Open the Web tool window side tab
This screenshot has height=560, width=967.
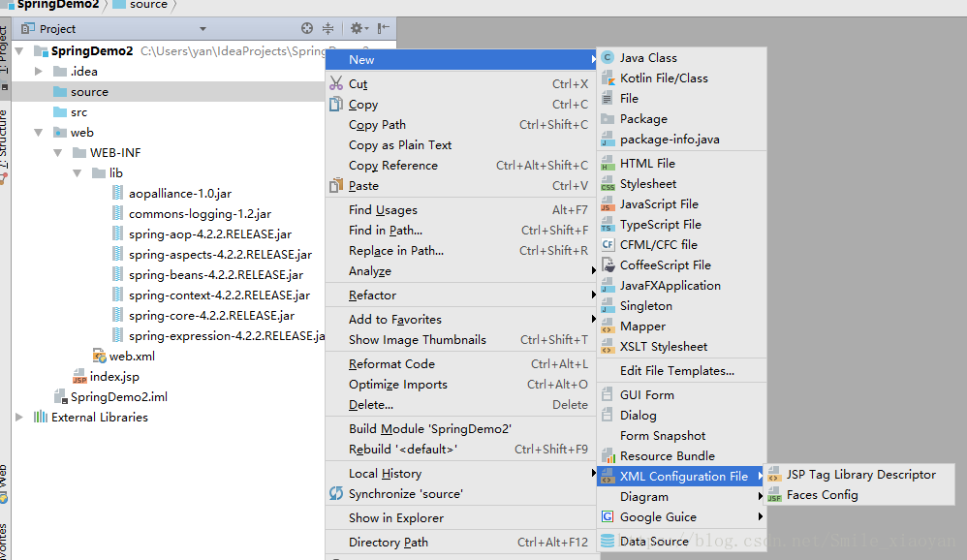pos(4,484)
